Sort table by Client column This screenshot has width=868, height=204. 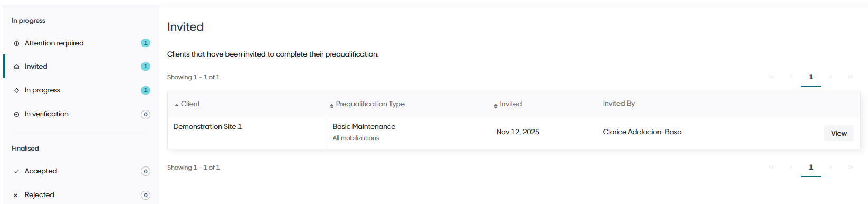point(187,104)
